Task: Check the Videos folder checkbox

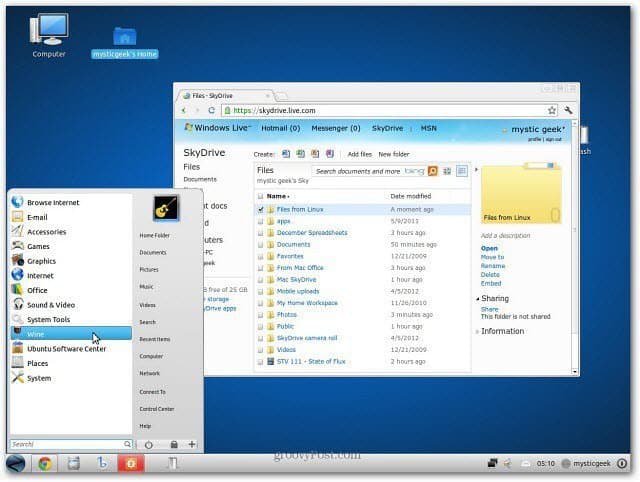Action: click(260, 350)
